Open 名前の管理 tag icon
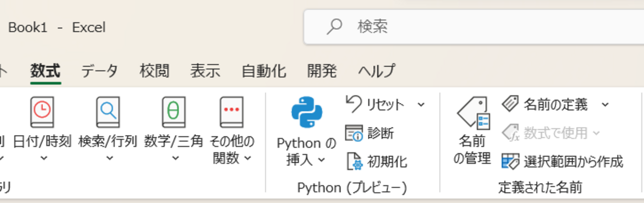The width and height of the screenshot is (644, 203). 473,113
